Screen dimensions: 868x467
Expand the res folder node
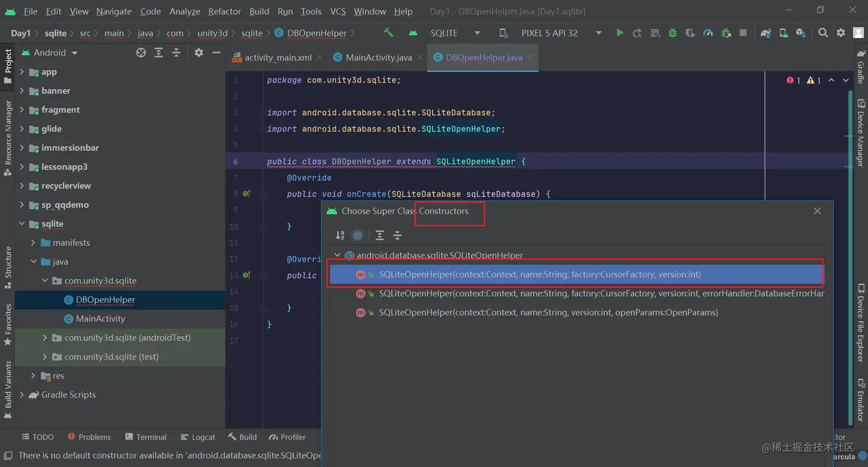tap(33, 376)
